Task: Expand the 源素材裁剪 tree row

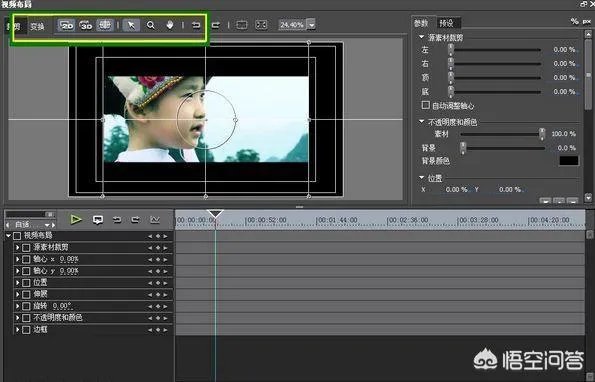Action: pos(17,247)
